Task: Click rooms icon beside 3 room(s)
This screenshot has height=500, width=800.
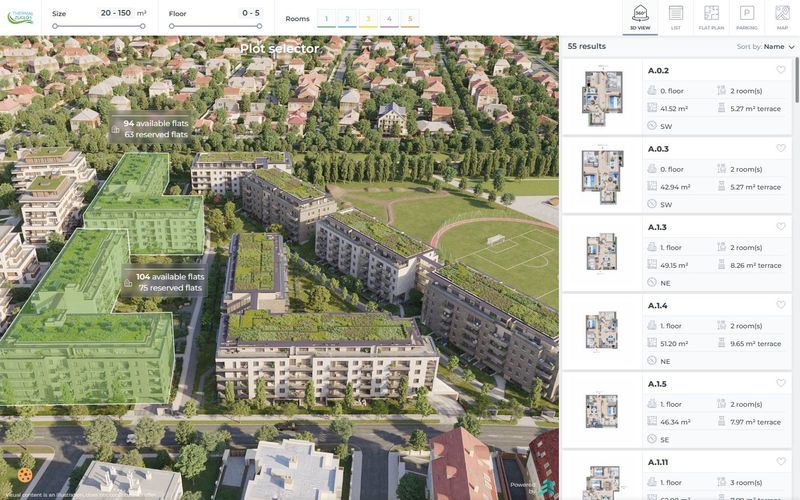Action: pos(721,482)
